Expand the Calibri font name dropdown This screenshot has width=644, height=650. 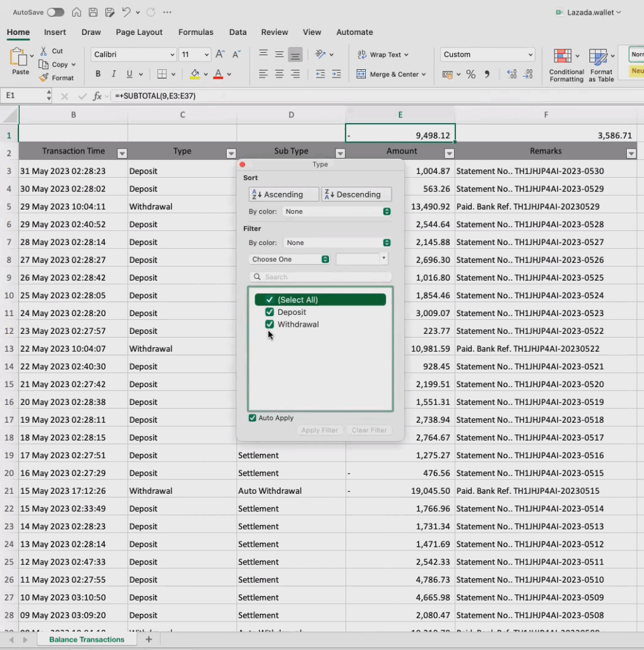[x=171, y=55]
